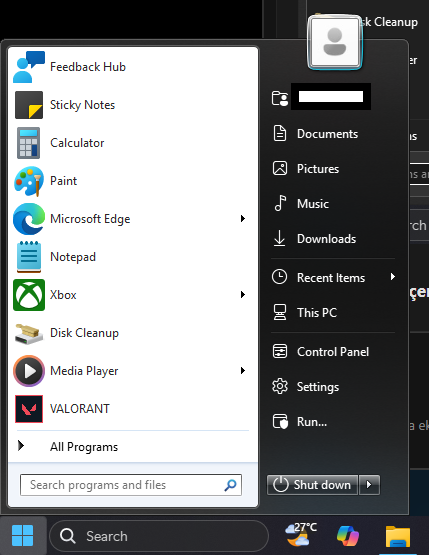Open Music note icon

pos(280,203)
